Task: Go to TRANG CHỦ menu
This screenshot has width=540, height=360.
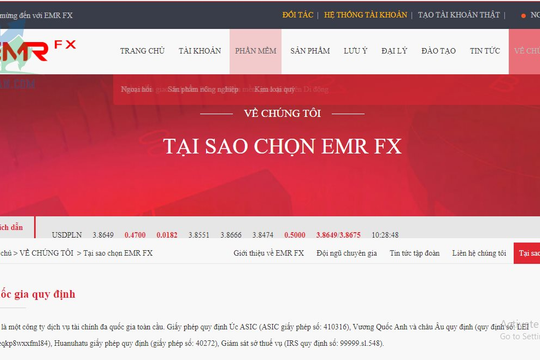Action: click(142, 51)
